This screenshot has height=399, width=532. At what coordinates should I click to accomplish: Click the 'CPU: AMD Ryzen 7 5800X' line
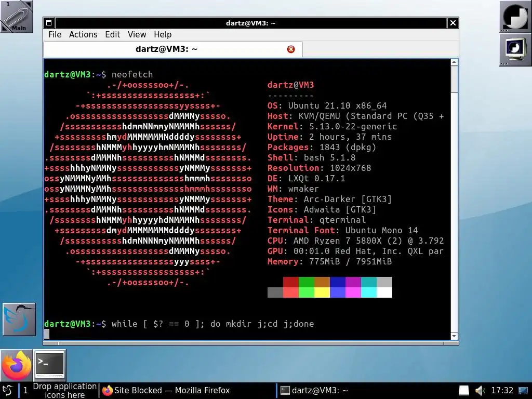click(x=355, y=241)
